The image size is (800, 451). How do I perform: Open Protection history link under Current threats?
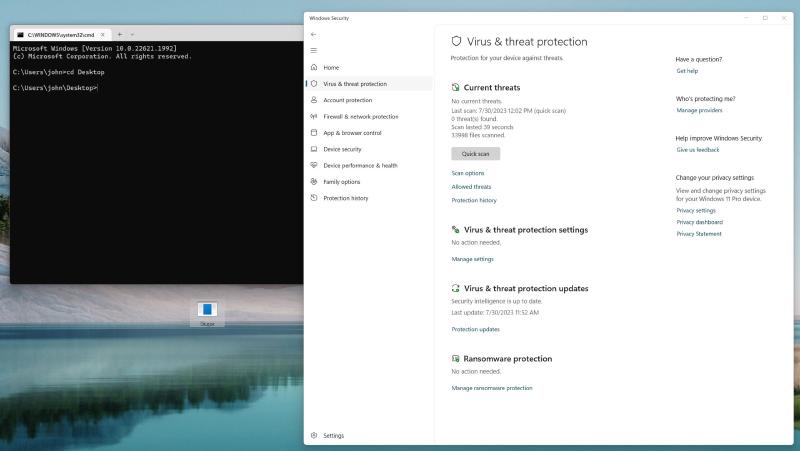[x=474, y=201]
